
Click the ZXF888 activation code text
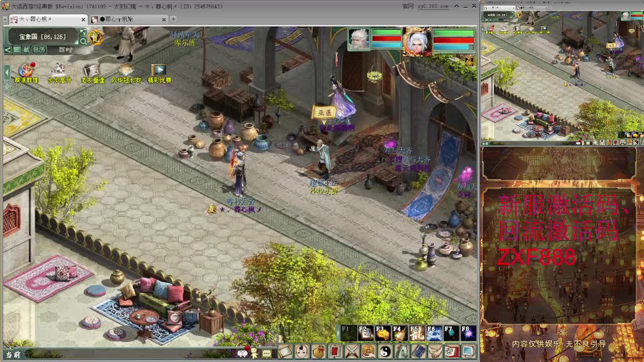(x=536, y=257)
